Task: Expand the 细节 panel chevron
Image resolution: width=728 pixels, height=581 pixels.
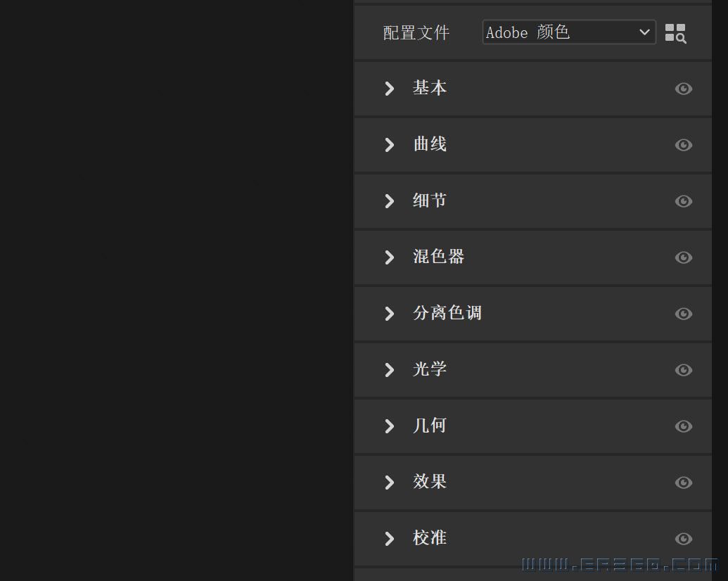Action: click(389, 201)
